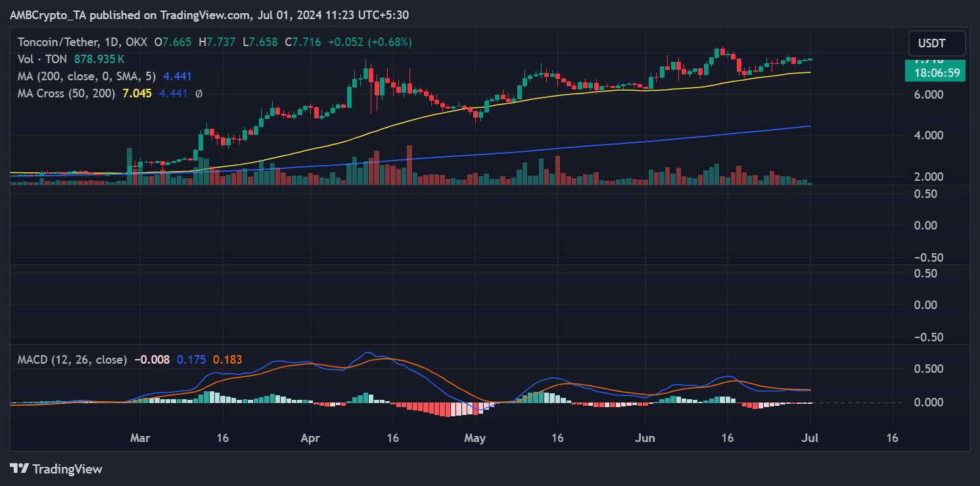Click the MACD histogram value −0.008

152,360
